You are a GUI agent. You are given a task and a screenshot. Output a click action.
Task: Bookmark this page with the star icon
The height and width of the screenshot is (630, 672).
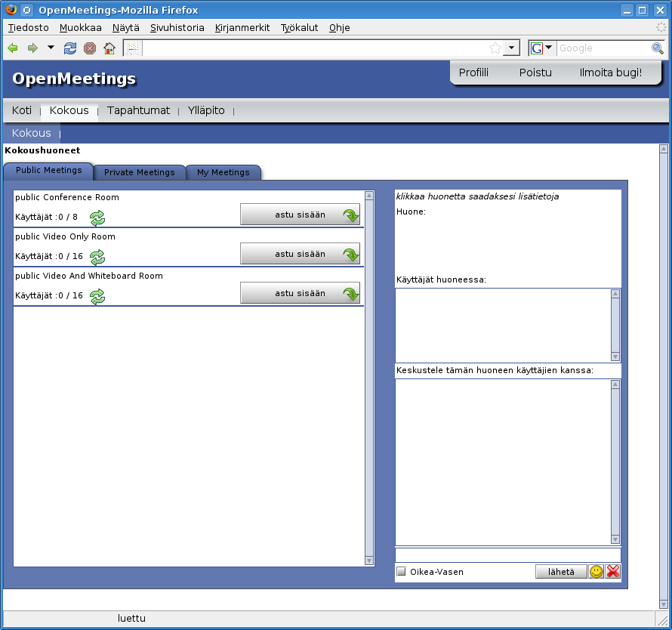pyautogui.click(x=495, y=48)
